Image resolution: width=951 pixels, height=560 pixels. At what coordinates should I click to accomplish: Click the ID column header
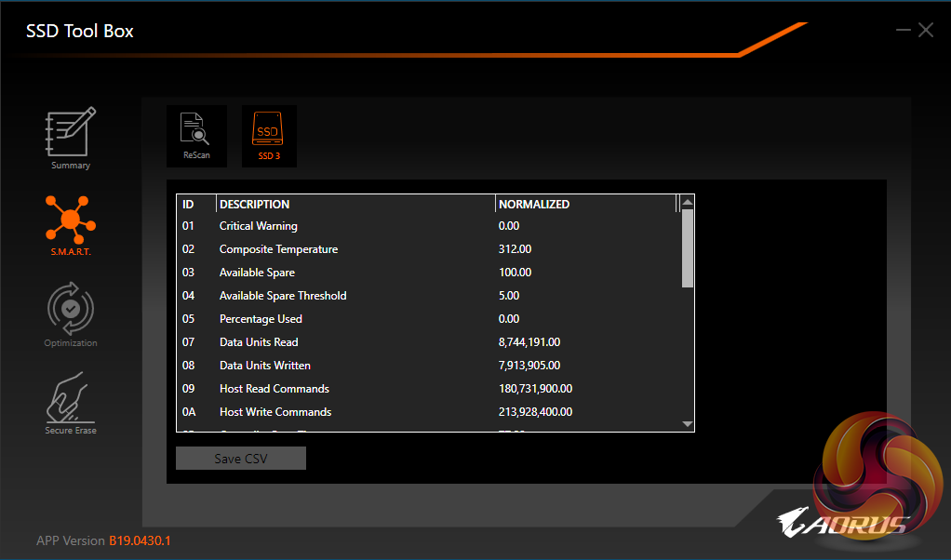(196, 205)
